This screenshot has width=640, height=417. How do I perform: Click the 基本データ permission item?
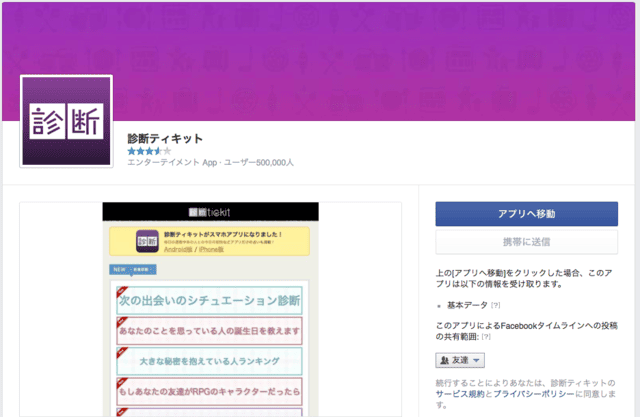pyautogui.click(x=467, y=305)
